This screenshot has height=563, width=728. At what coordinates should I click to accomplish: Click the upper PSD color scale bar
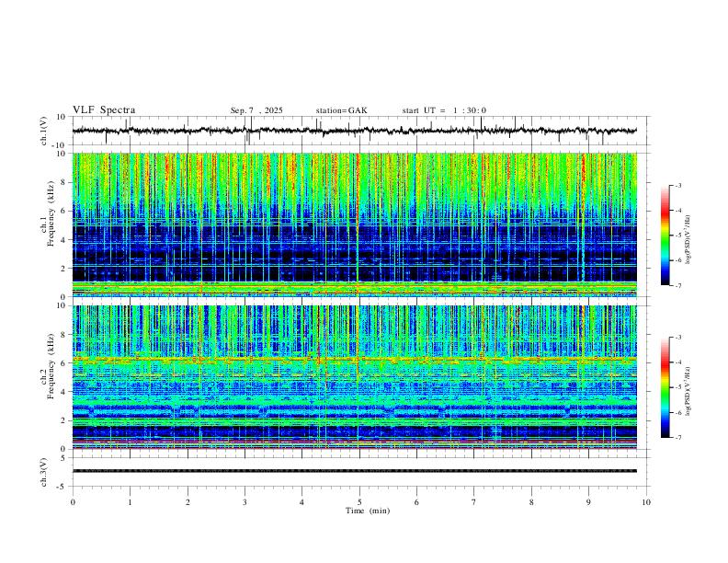[x=665, y=236]
